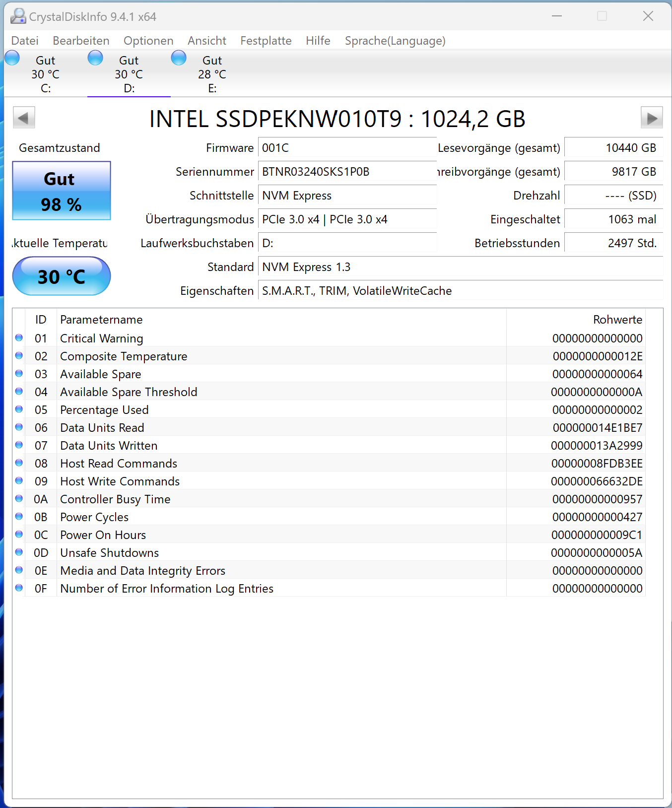The image size is (672, 808).
Task: Click status dot for Power On Hours row
Action: [x=19, y=534]
